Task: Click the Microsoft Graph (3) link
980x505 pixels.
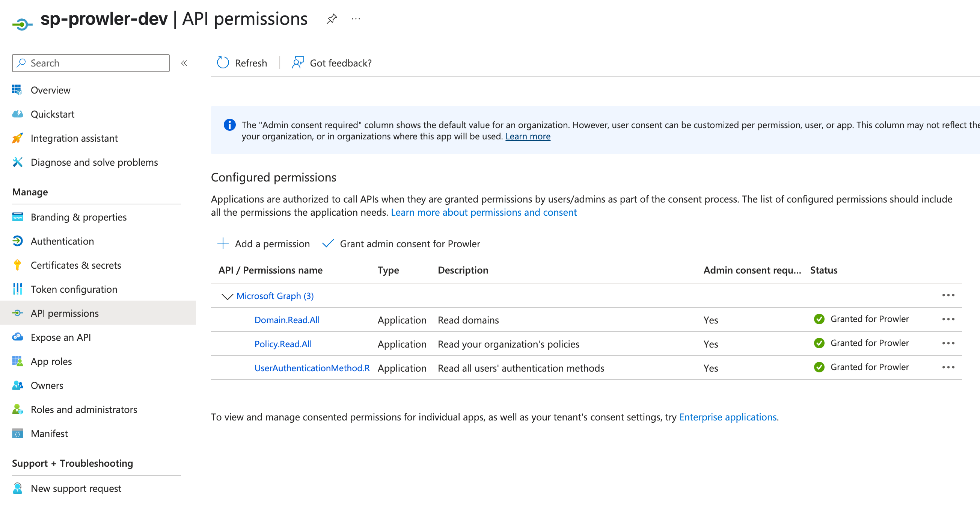Action: (x=275, y=296)
